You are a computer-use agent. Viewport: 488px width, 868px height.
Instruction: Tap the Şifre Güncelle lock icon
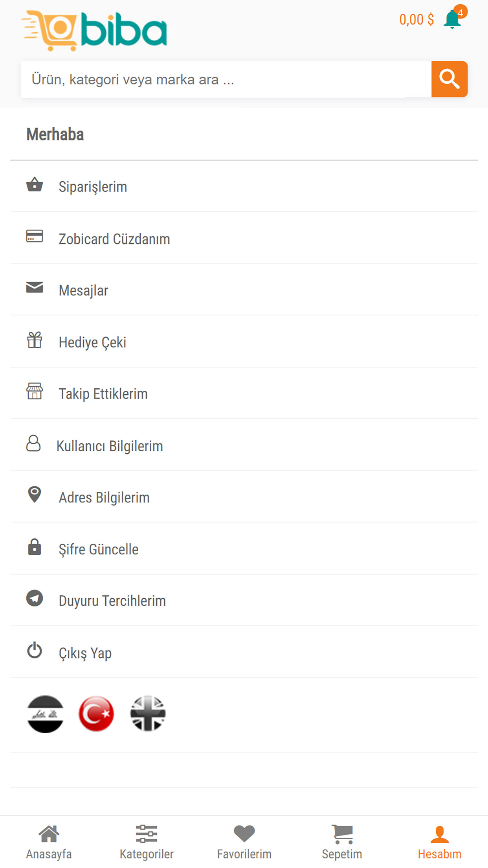[35, 547]
